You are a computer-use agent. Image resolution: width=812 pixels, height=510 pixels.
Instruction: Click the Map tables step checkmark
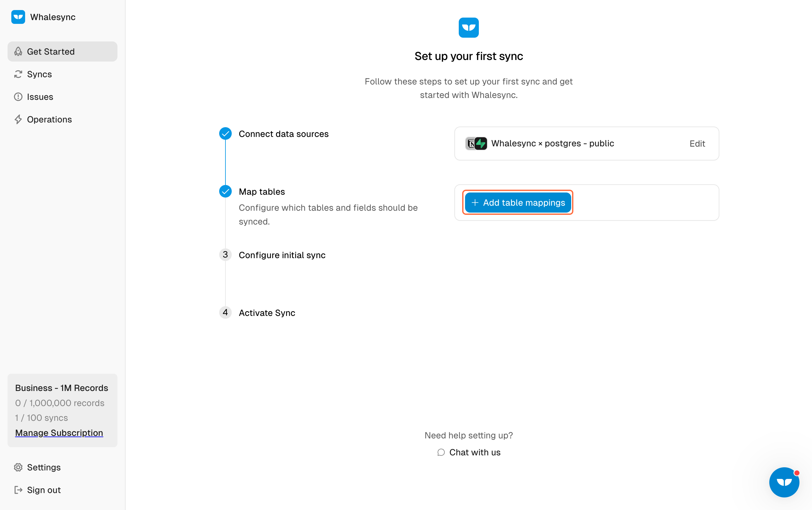coord(225,191)
